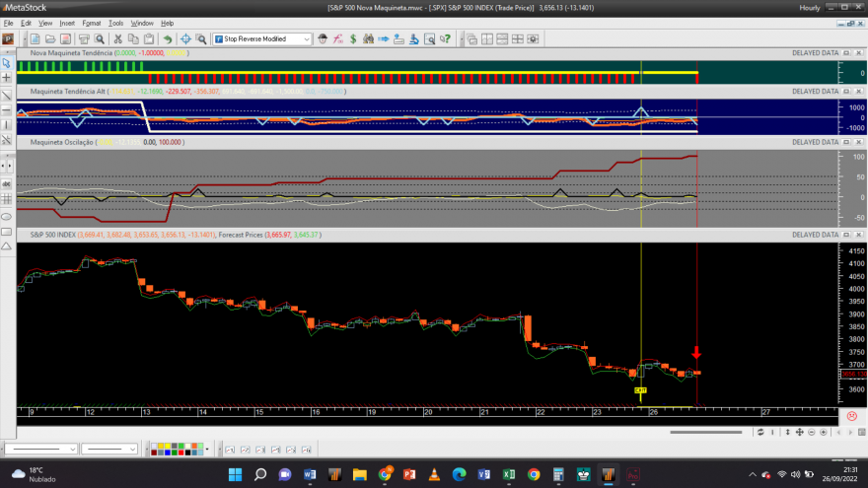The height and width of the screenshot is (488, 868).
Task: Pick the red color swatch
Action: pyautogui.click(x=181, y=453)
